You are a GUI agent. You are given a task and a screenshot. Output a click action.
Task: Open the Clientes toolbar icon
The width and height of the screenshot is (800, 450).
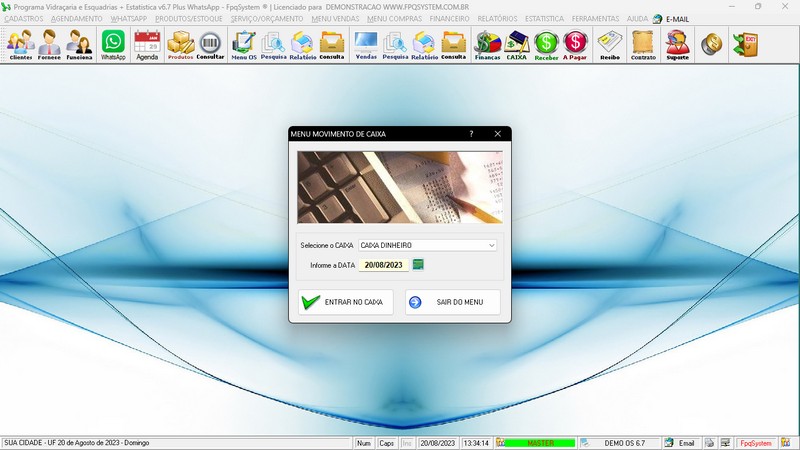(20, 45)
